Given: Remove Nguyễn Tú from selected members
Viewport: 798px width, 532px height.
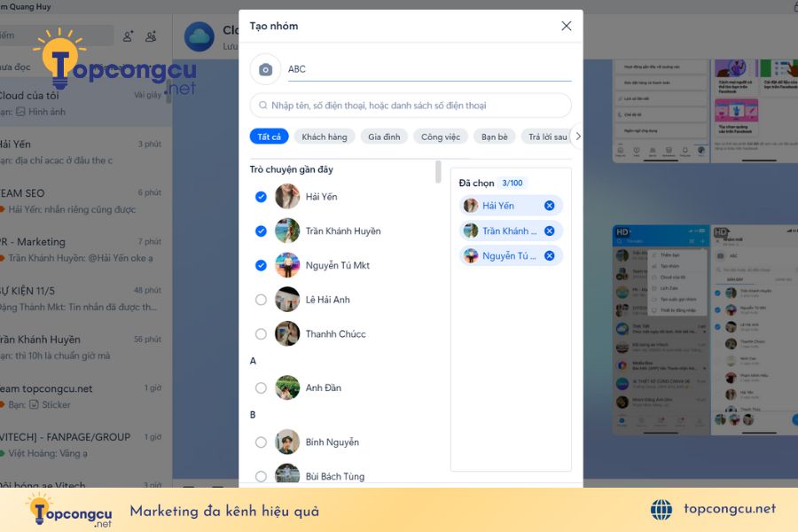Looking at the screenshot, I should point(549,255).
